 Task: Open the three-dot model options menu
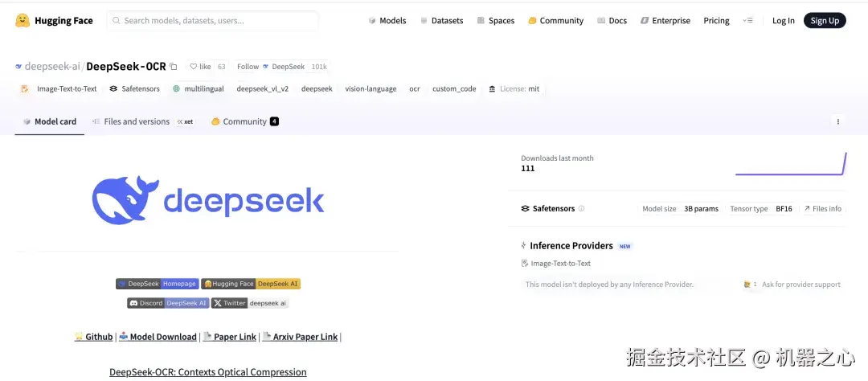tap(837, 122)
